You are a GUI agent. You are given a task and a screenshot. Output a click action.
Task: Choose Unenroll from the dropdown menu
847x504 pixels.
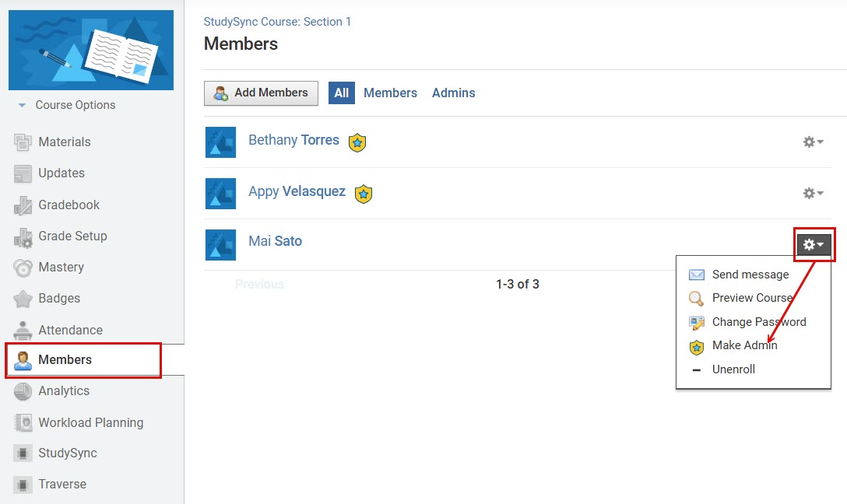pyautogui.click(x=733, y=369)
